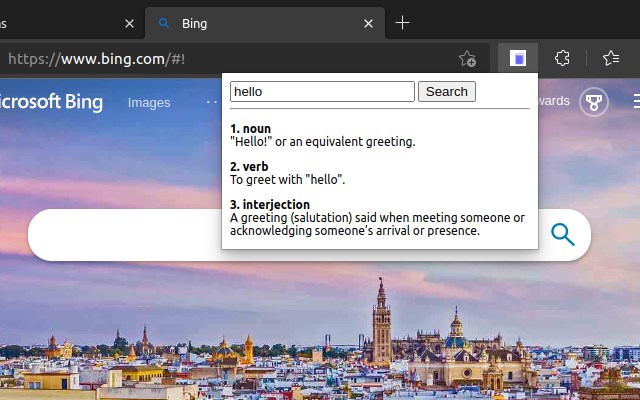This screenshot has width=640, height=400.
Task: Click the dictionary extension icon in toolbar
Action: coord(518,59)
